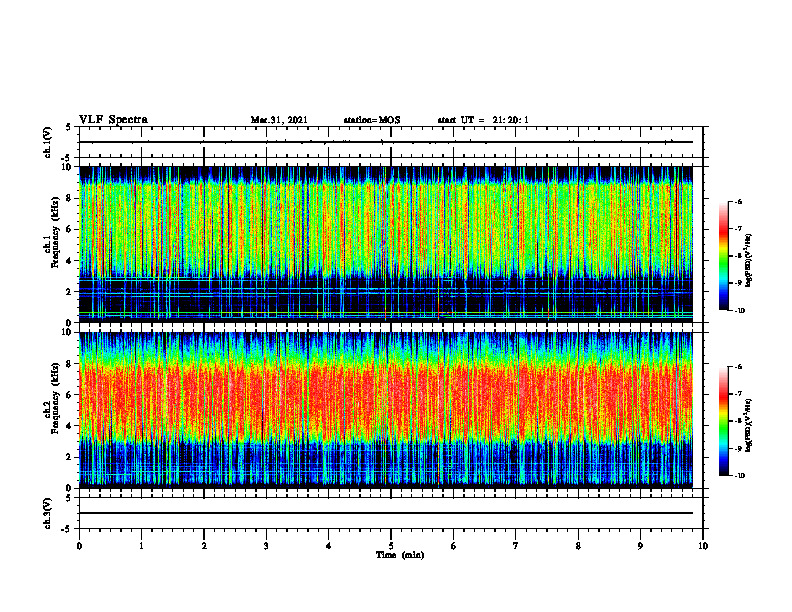Click inside the ch.2 spectrogram panel

(x=386, y=410)
